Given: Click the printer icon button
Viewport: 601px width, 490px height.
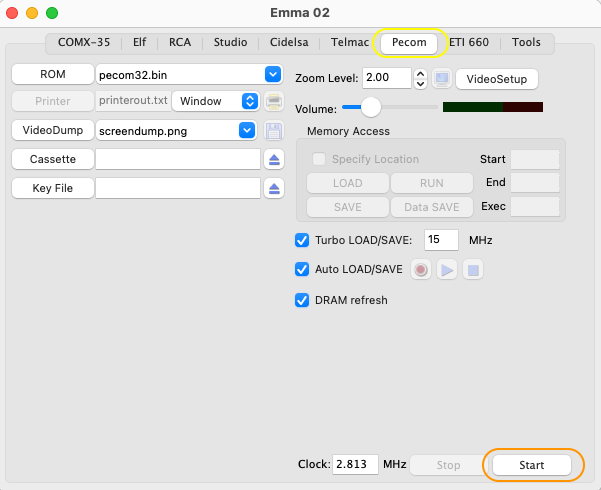Looking at the screenshot, I should tap(274, 101).
